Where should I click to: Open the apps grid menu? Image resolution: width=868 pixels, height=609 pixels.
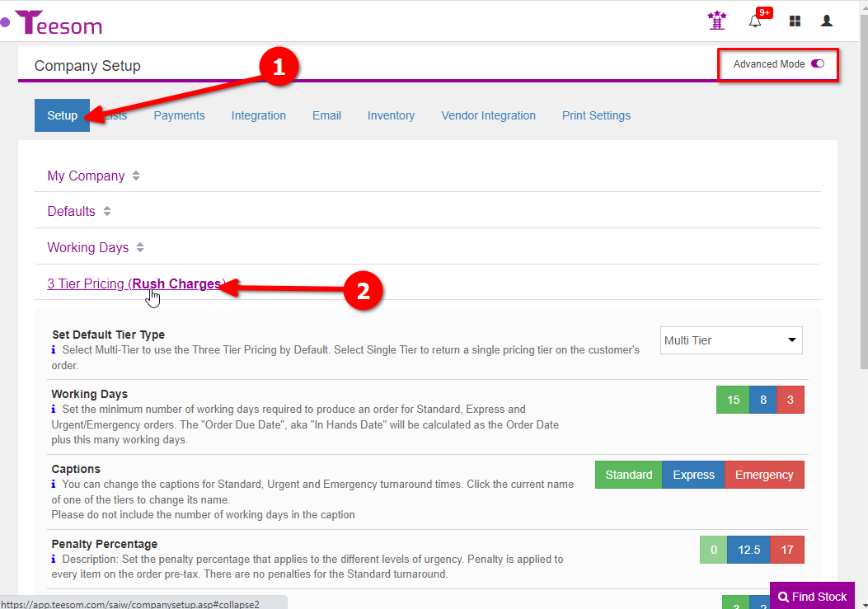(x=795, y=21)
